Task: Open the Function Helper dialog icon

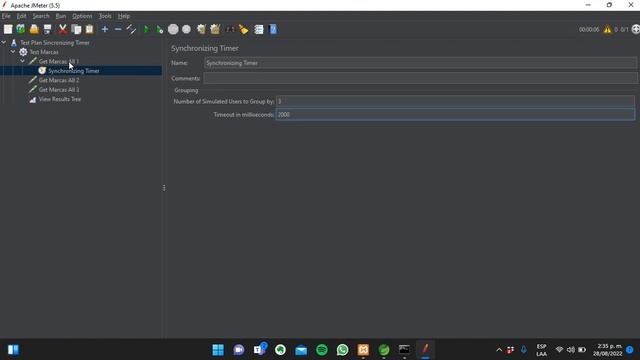Action: 259,29
